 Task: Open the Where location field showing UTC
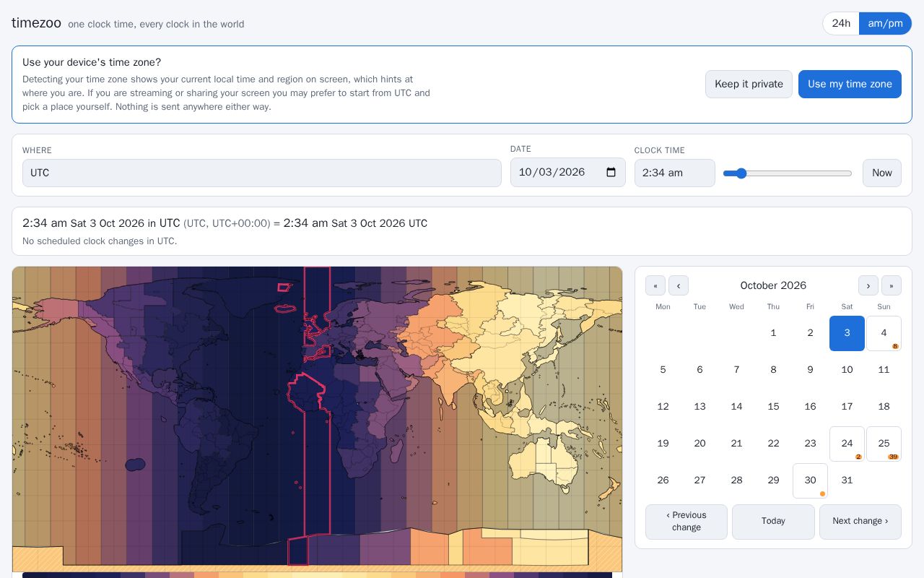pyautogui.click(x=262, y=173)
